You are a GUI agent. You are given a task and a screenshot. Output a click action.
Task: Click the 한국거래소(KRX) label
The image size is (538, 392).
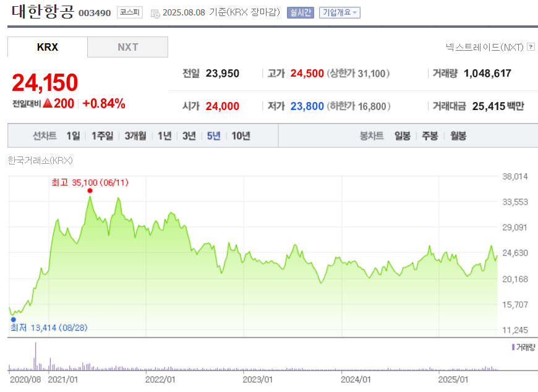tap(40, 160)
